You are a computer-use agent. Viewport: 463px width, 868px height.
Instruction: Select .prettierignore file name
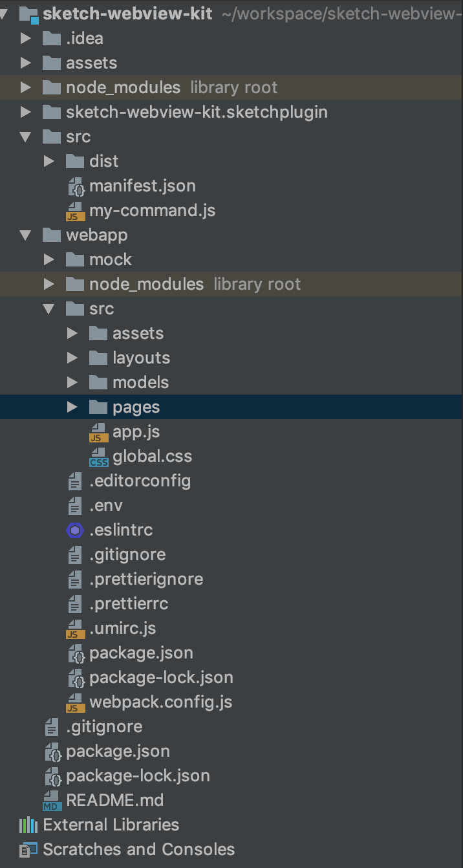click(x=146, y=579)
